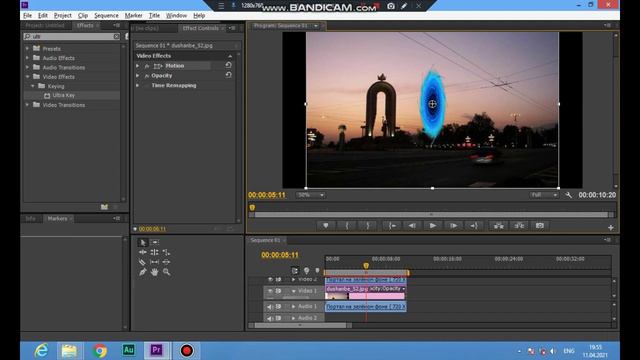Select the Rate Stretch tool
Viewport: 640px width, 360px height.
coord(166,252)
